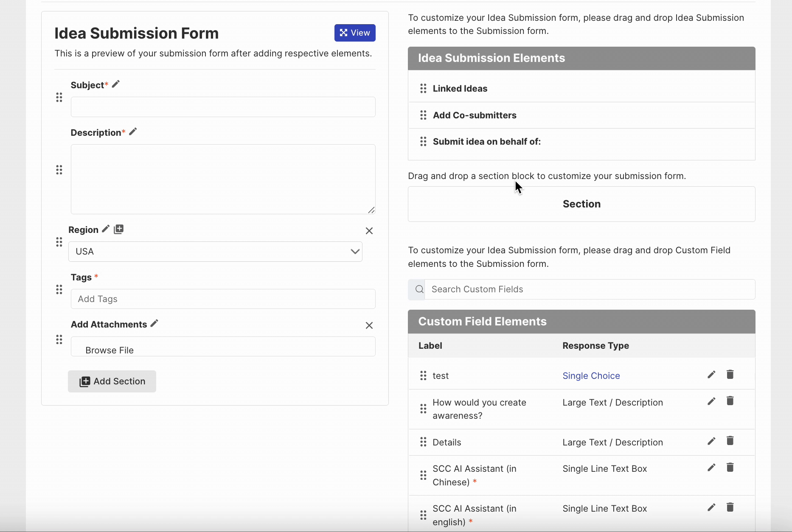
Task: Click the Browse File upload area
Action: tap(223, 347)
